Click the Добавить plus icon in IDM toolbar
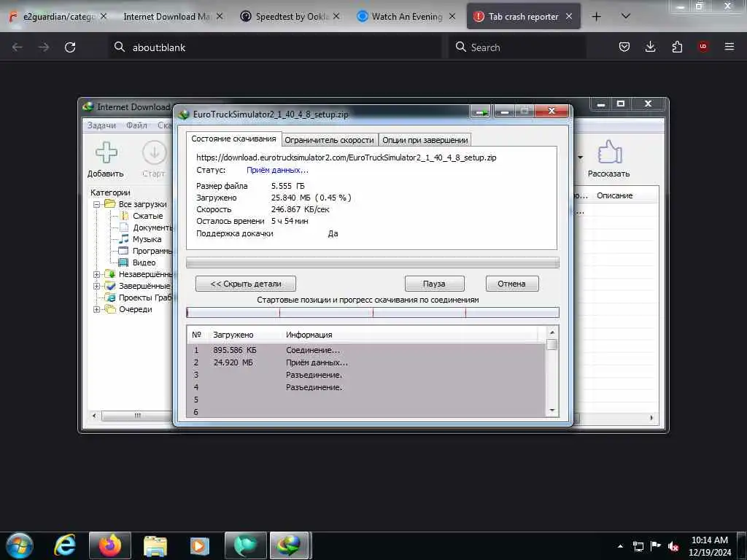747x560 pixels. pyautogui.click(x=107, y=152)
